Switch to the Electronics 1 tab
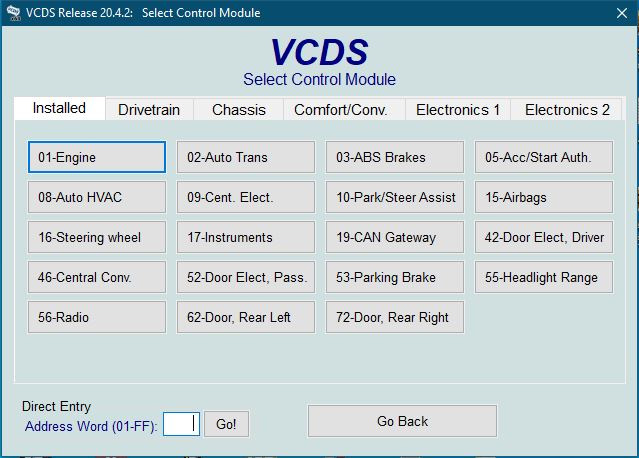639x458 pixels. coord(458,110)
